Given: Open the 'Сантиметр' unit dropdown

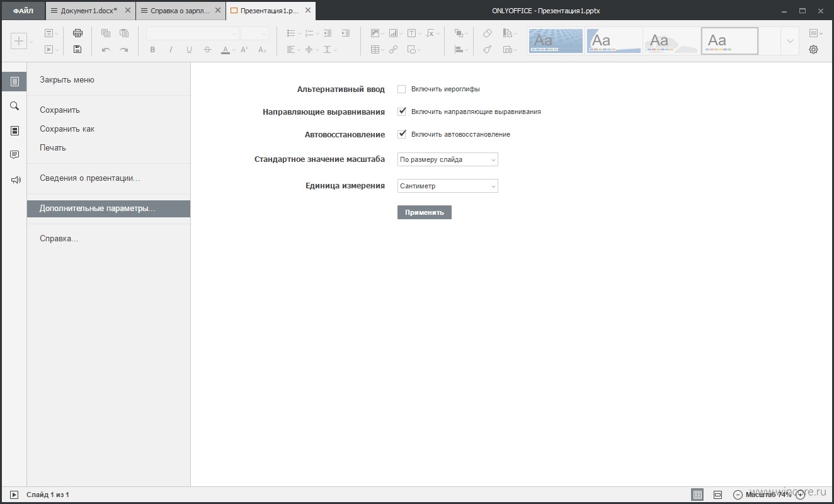Looking at the screenshot, I should click(448, 186).
